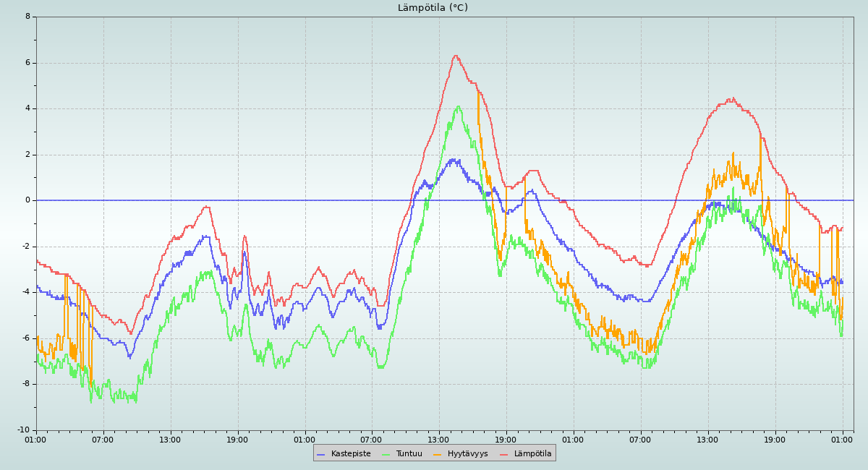Select the -4 tick label on y-axis
Image resolution: width=868 pixels, height=470 pixels.
point(25,292)
